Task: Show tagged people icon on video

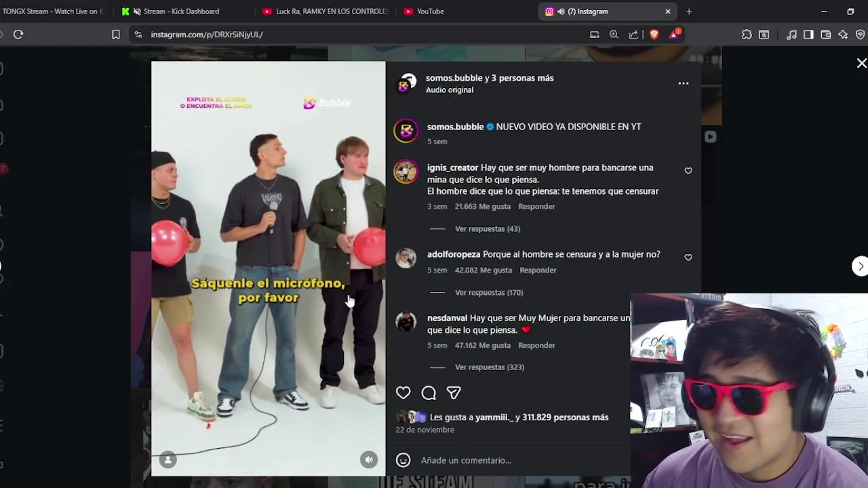Action: tap(167, 460)
